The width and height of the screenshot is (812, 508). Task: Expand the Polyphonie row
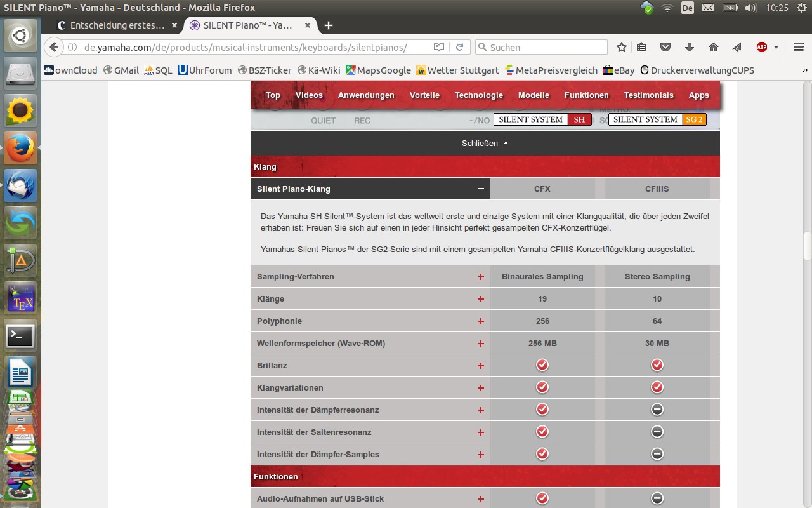[481, 321]
